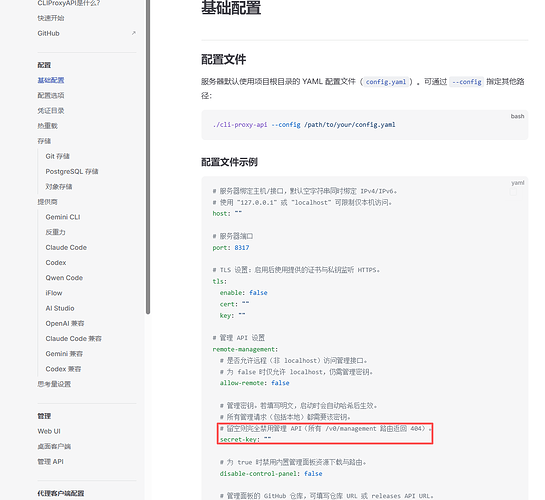545x500 pixels.
Task: Copy the yaml config example code block
Action: pos(513,192)
